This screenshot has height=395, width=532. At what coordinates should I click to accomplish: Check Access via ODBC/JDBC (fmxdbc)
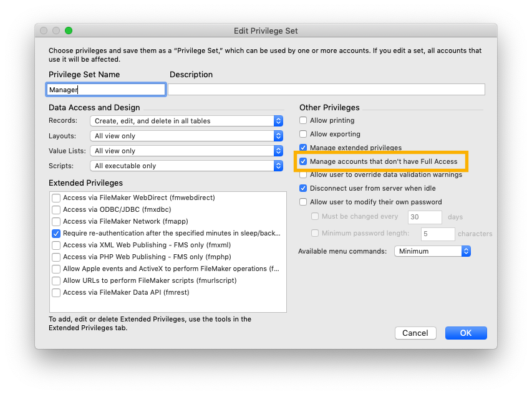click(56, 209)
